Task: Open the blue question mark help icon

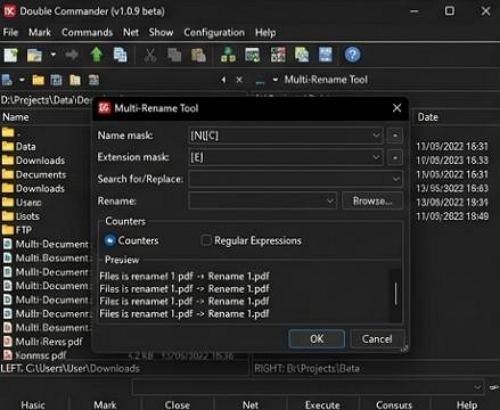Action: click(x=352, y=55)
